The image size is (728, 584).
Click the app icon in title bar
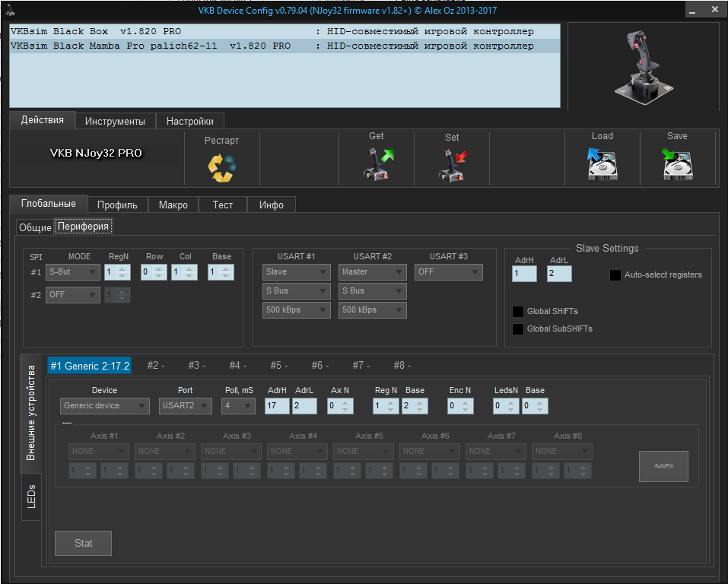[x=9, y=10]
